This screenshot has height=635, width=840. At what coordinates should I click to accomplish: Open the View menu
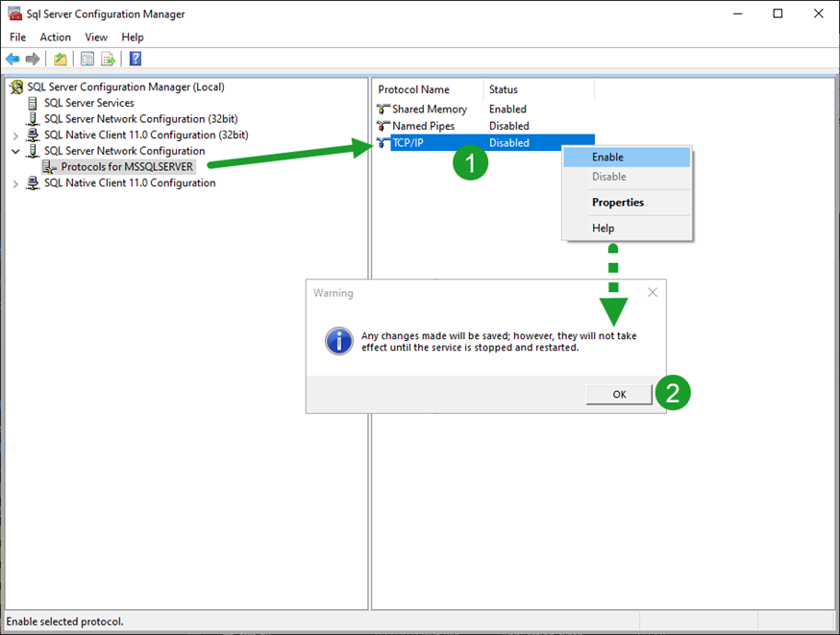pyautogui.click(x=96, y=37)
